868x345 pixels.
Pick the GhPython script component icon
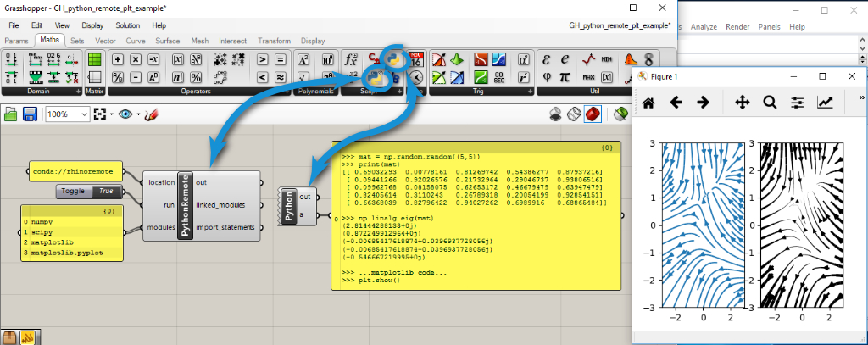click(393, 59)
